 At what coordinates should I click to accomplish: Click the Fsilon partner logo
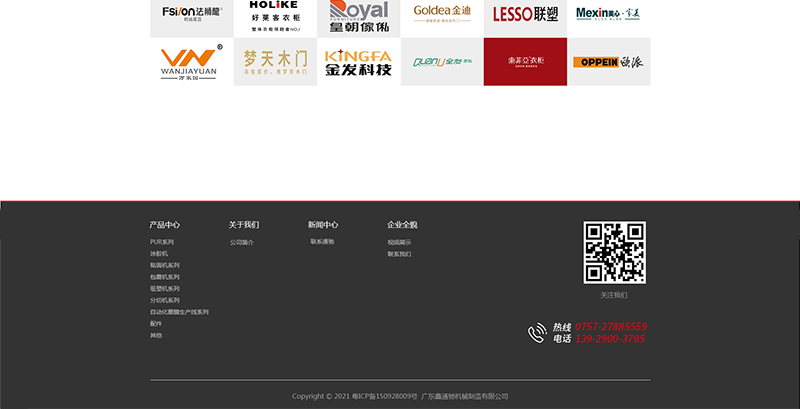[191, 16]
